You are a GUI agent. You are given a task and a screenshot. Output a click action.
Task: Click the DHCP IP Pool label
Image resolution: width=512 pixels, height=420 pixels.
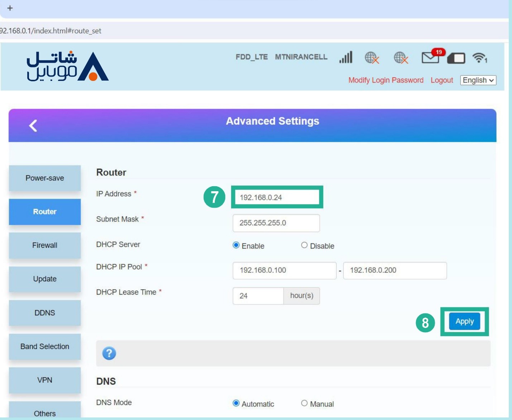[119, 267]
